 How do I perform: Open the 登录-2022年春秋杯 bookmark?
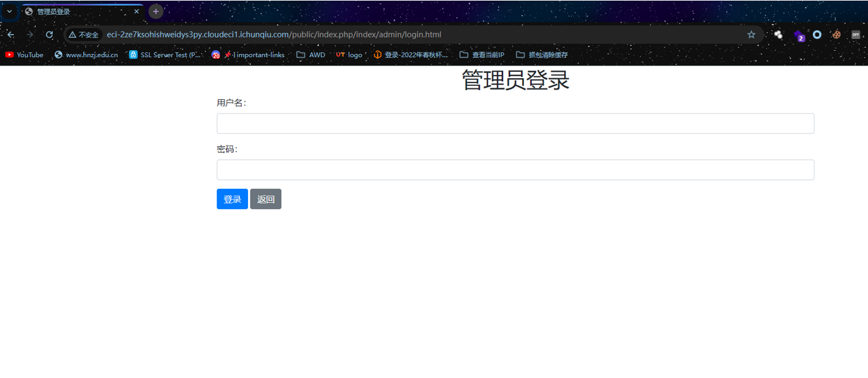pos(411,55)
